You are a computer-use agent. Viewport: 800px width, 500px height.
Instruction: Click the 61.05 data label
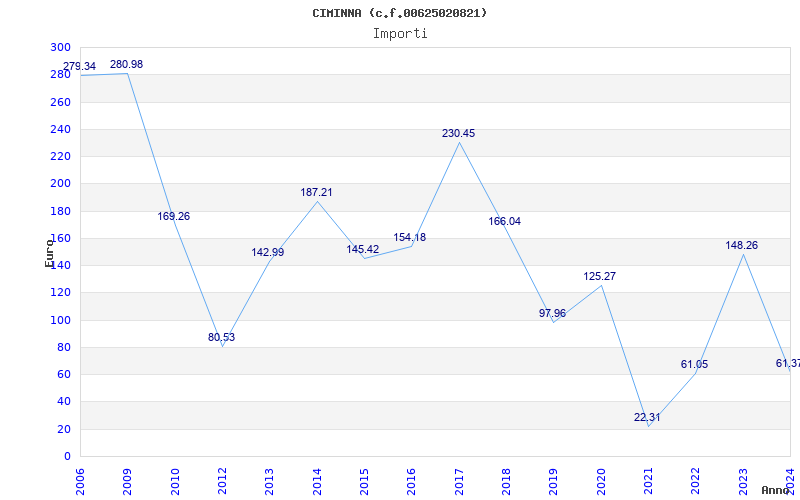click(x=694, y=364)
